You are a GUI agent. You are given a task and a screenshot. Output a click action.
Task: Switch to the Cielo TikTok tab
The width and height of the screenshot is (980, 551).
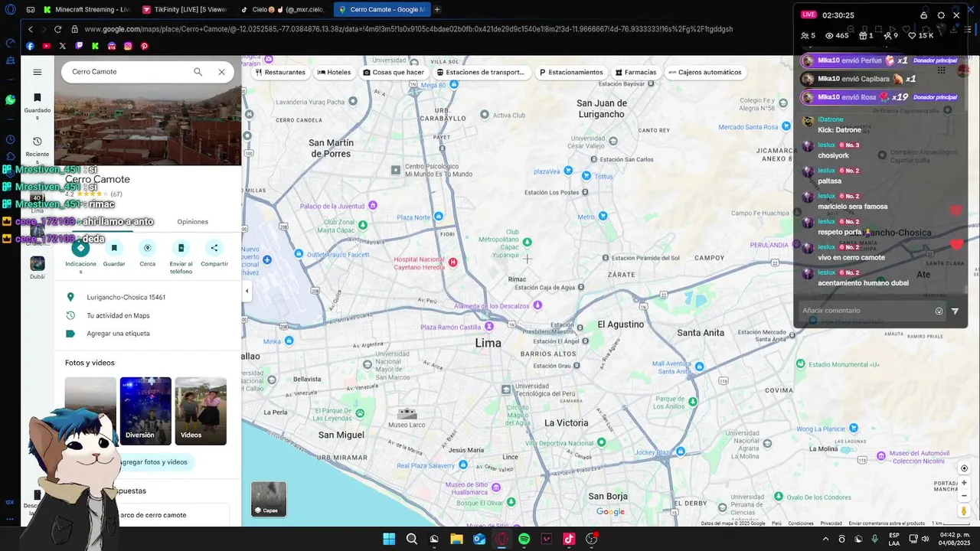point(283,9)
